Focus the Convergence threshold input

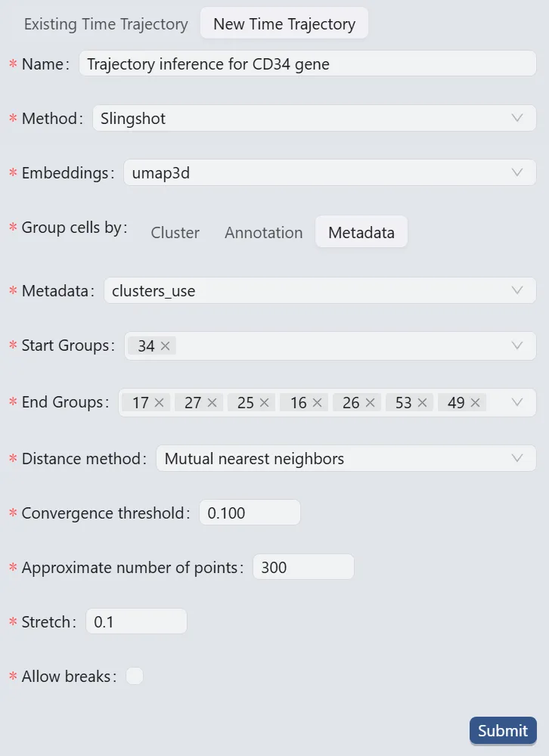coord(250,513)
